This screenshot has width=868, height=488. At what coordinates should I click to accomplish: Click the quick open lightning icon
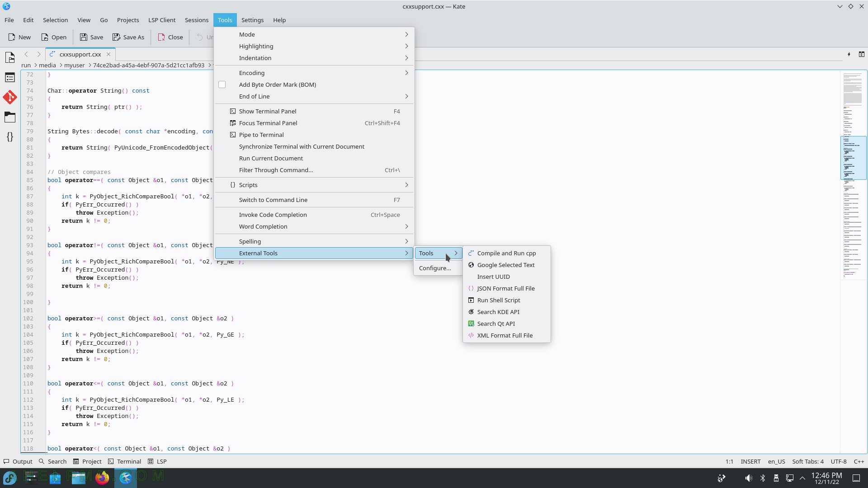pos(849,54)
